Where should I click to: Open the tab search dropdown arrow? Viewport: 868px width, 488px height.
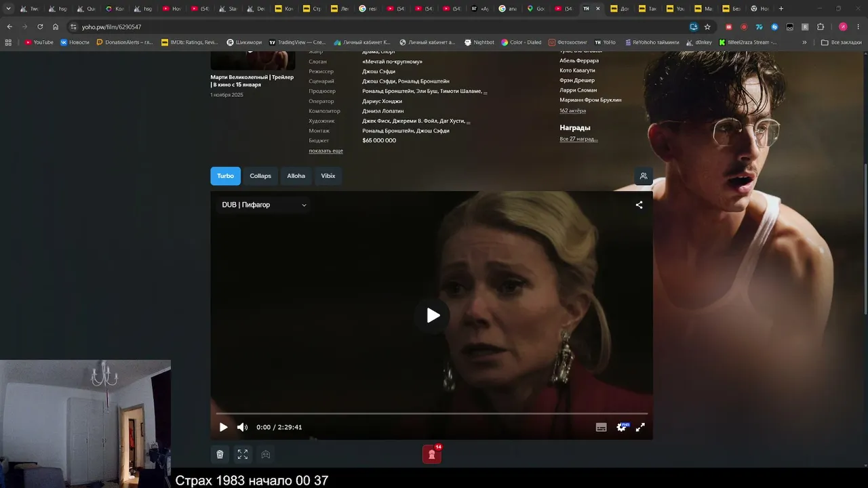click(8, 9)
